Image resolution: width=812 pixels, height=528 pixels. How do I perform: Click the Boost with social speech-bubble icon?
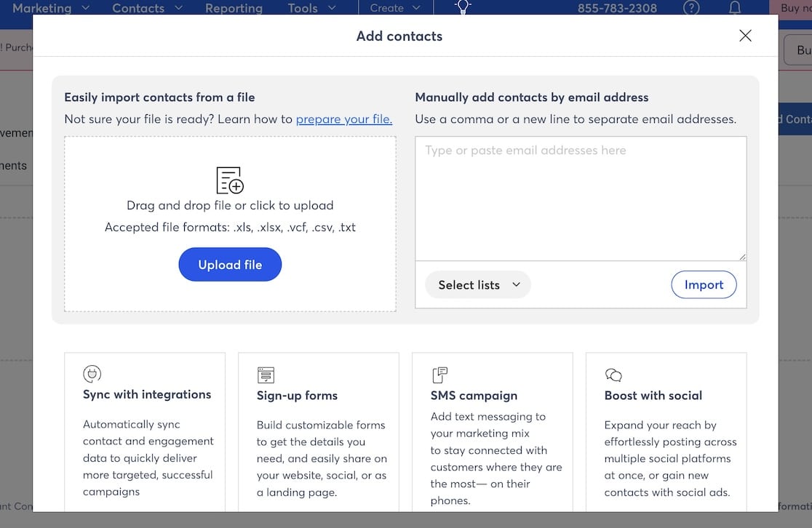pyautogui.click(x=613, y=373)
